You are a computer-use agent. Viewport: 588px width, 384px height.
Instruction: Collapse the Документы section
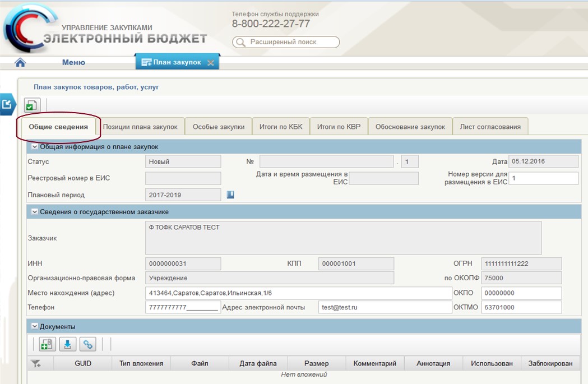[35, 326]
